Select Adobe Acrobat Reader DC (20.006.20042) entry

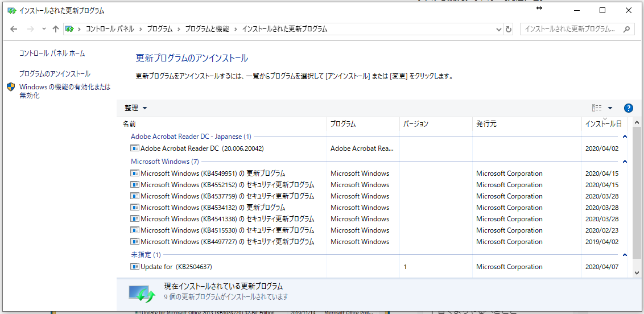(x=202, y=148)
